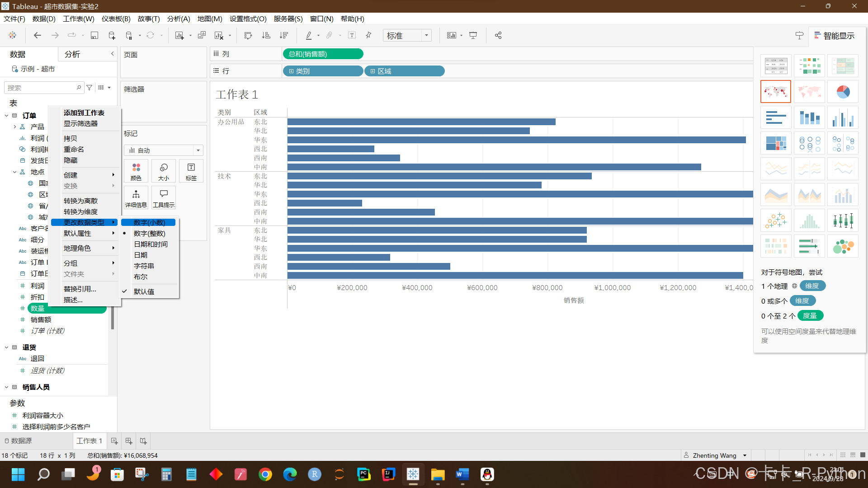Click 描述... in context menu

pos(73,300)
